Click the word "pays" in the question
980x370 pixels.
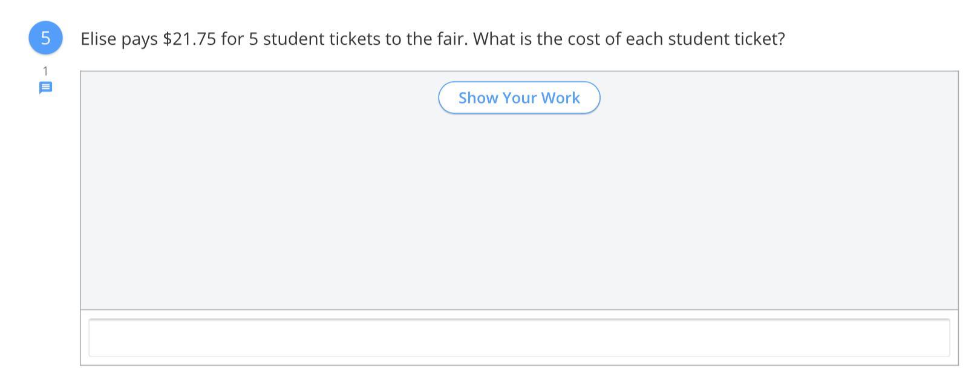pos(139,39)
